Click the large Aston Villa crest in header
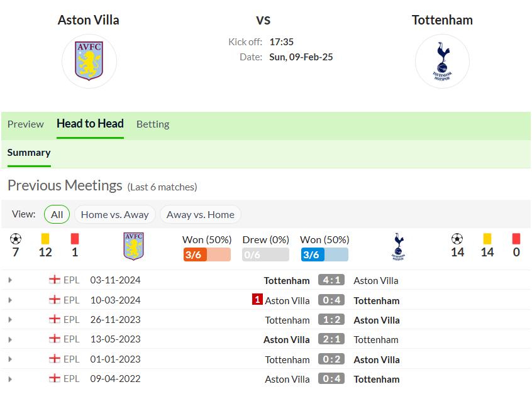532x399 pixels. pyautogui.click(x=89, y=61)
